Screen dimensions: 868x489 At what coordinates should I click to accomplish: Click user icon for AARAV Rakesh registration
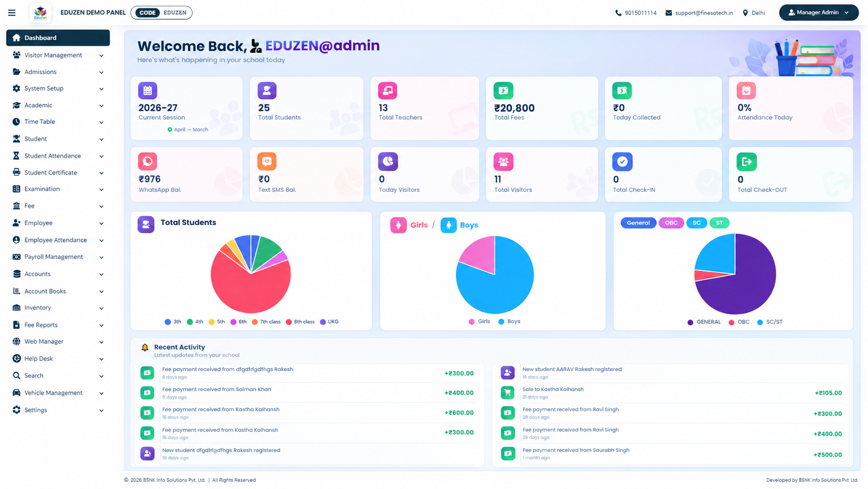click(508, 373)
